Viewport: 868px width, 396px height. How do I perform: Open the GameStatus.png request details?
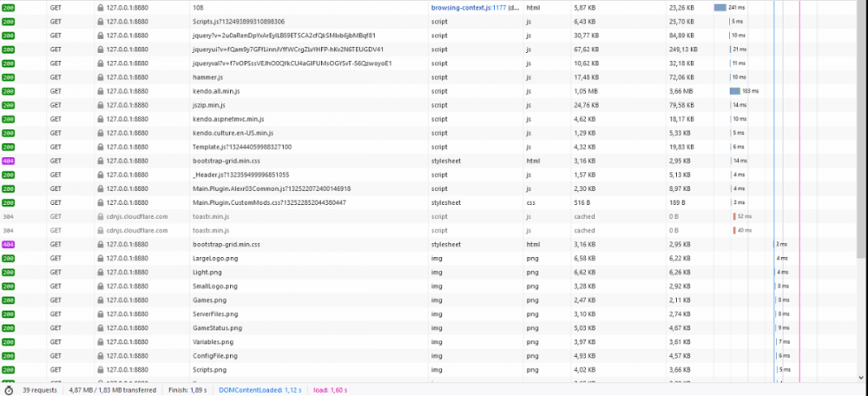pyautogui.click(x=218, y=327)
